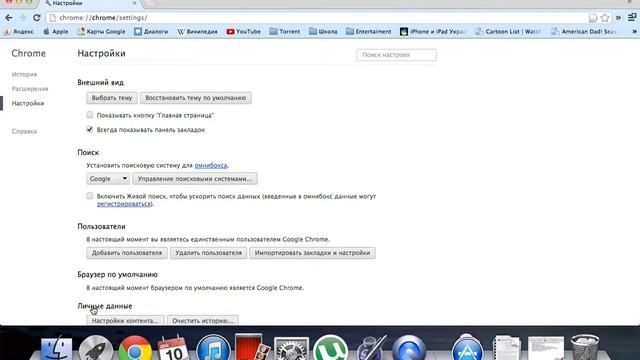Click Восстановить тему по умолчанию button

(196, 98)
